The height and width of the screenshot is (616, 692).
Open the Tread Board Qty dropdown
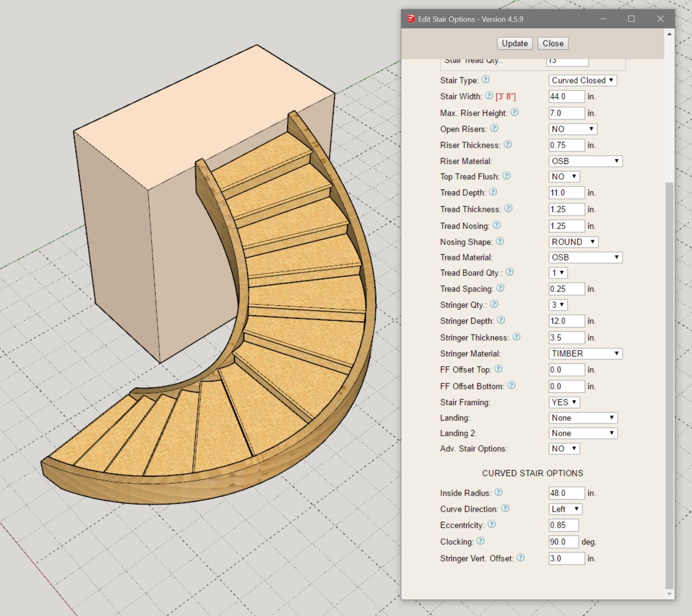558,273
